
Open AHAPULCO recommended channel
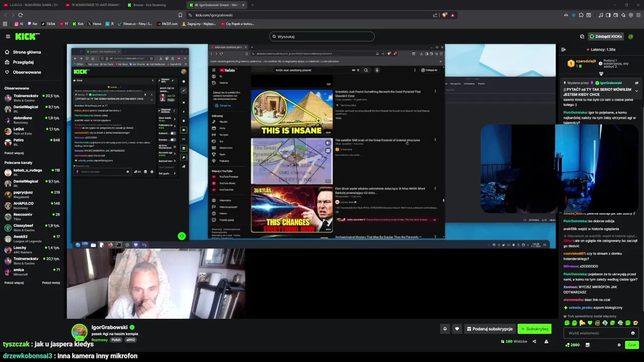point(31,205)
